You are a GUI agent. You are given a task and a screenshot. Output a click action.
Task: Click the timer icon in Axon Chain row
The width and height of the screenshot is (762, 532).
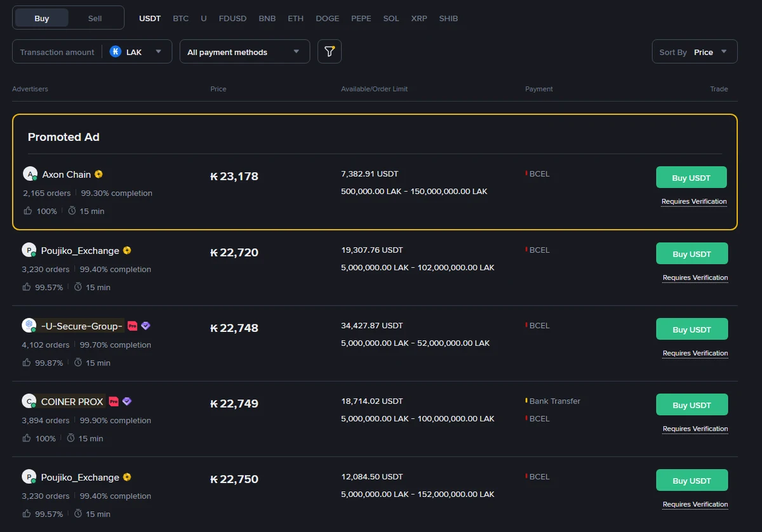click(x=72, y=211)
